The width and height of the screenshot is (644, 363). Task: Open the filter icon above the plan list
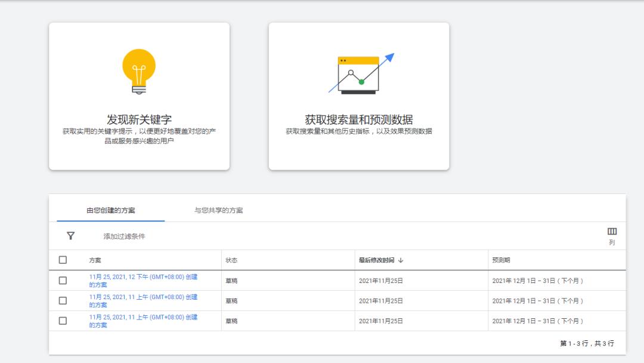coord(70,236)
